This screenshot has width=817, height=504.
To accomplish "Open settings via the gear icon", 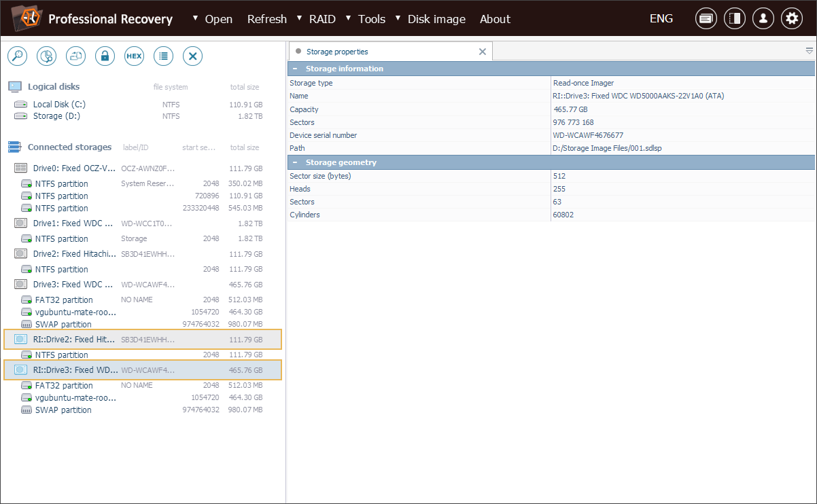I will (792, 19).
